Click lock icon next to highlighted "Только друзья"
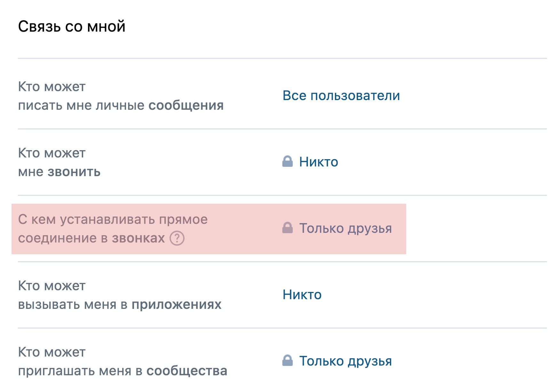554x392 pixels. coord(288,228)
